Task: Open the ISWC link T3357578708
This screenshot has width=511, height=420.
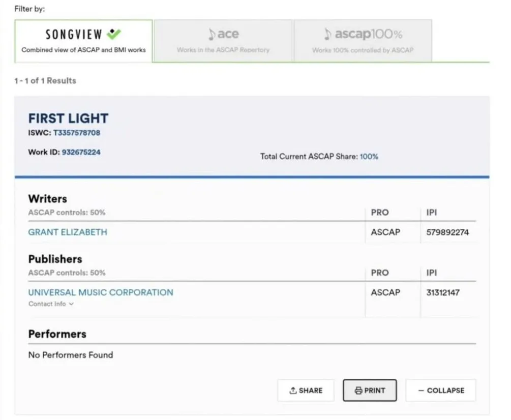Action: tap(77, 133)
